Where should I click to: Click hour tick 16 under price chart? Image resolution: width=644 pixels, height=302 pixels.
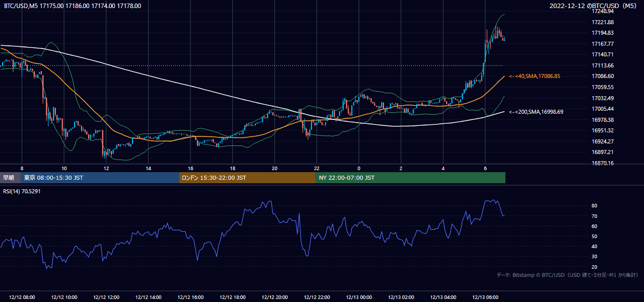coord(190,168)
